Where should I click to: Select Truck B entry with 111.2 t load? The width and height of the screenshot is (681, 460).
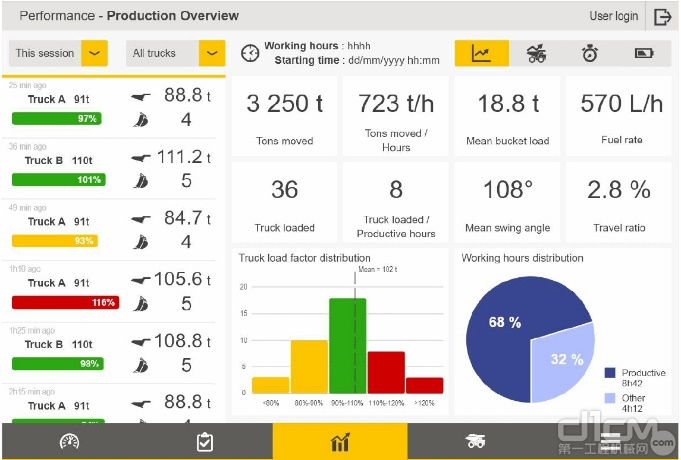click(x=115, y=168)
